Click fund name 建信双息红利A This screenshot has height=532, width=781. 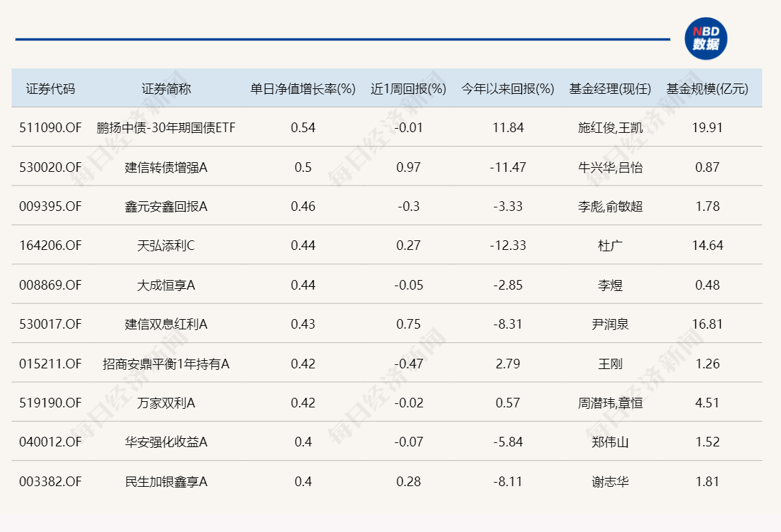point(166,324)
